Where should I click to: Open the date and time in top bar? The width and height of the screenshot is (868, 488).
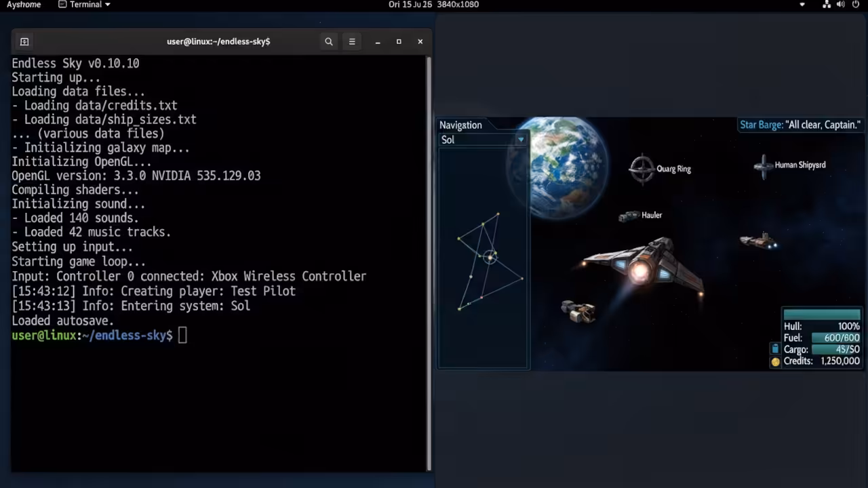point(410,5)
